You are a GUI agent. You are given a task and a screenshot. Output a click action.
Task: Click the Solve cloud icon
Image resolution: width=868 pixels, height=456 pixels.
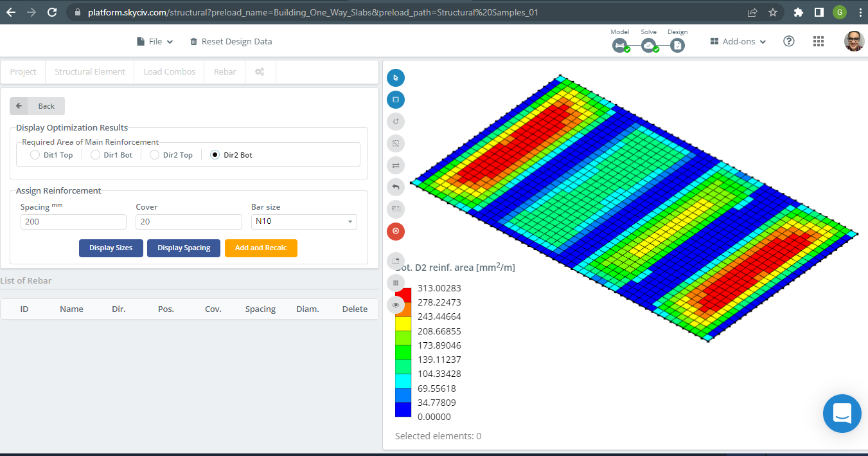tap(648, 45)
